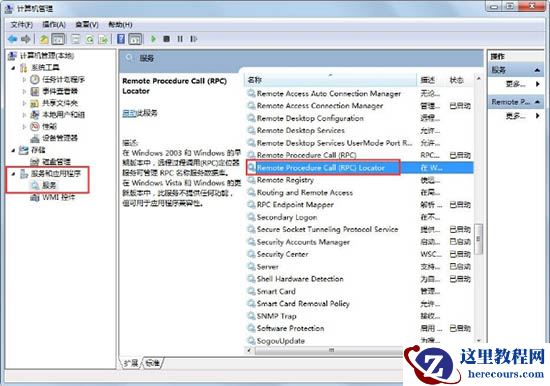
Task: Click the Refresh toolbar icon
Action: [x=89, y=39]
